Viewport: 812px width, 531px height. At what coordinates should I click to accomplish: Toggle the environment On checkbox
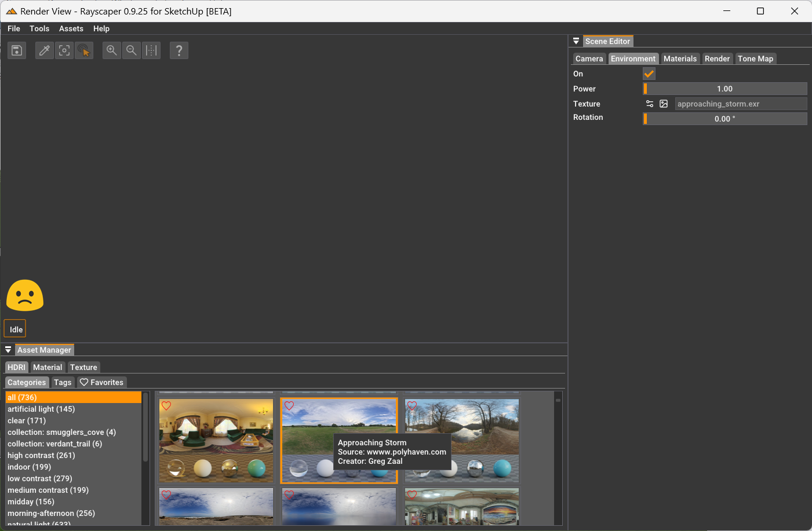tap(649, 74)
